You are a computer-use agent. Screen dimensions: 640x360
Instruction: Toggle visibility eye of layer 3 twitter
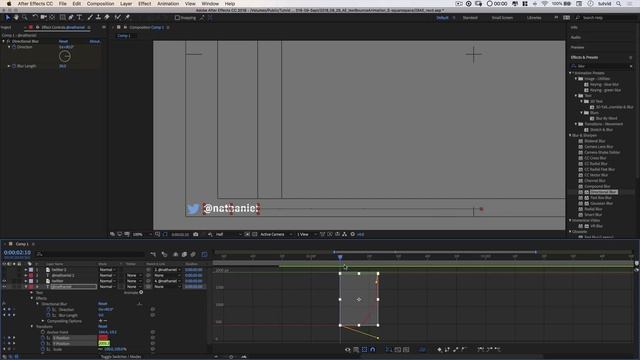[4, 281]
